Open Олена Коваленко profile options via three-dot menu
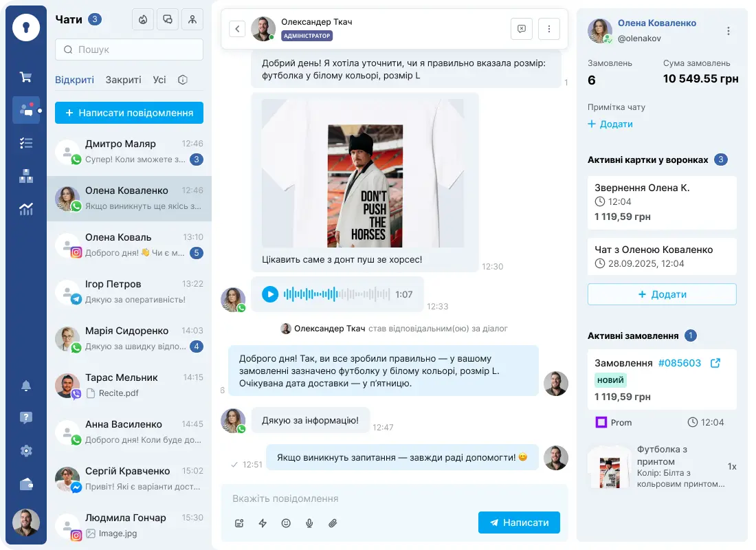 727,31
